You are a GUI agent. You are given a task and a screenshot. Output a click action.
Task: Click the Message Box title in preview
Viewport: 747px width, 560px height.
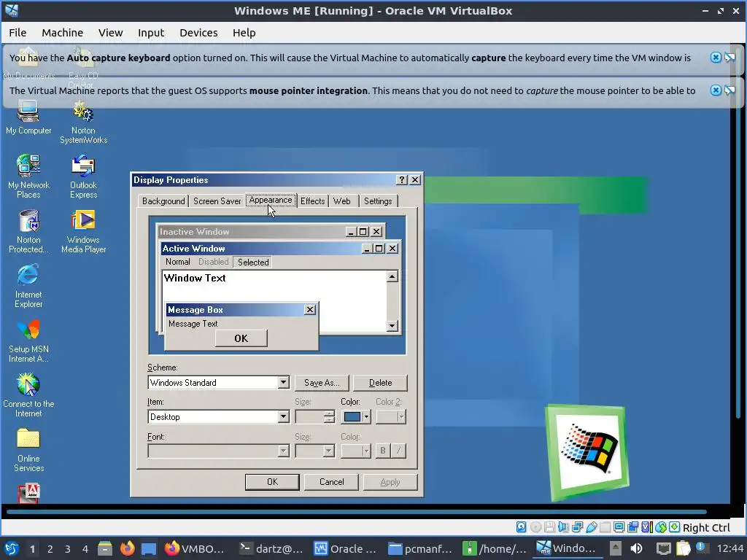pos(196,310)
